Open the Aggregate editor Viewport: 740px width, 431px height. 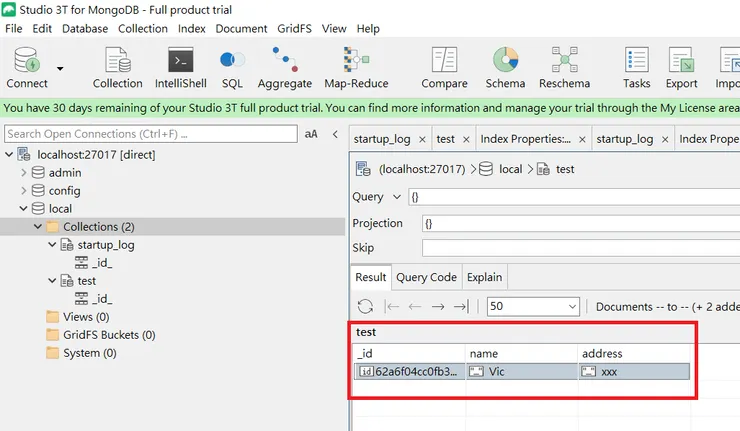pyautogui.click(x=284, y=67)
